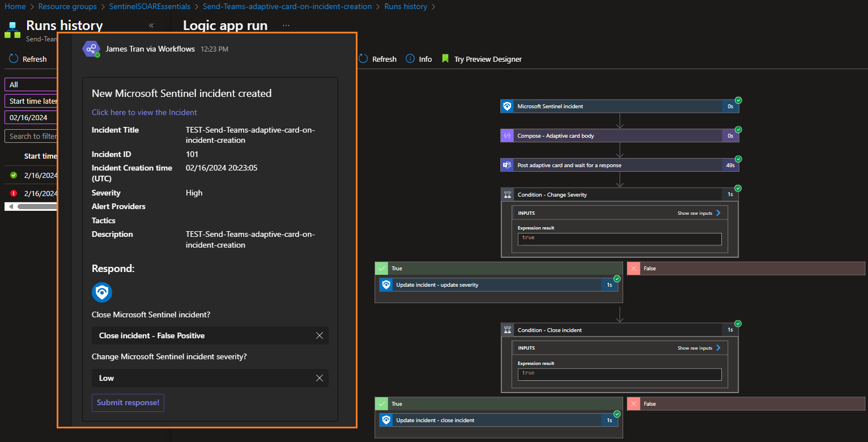Image resolution: width=868 pixels, height=442 pixels.
Task: Open Post adaptive card and wait step
Action: click(619, 165)
